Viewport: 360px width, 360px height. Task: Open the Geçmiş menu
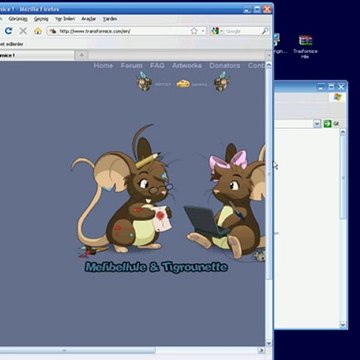tap(41, 19)
